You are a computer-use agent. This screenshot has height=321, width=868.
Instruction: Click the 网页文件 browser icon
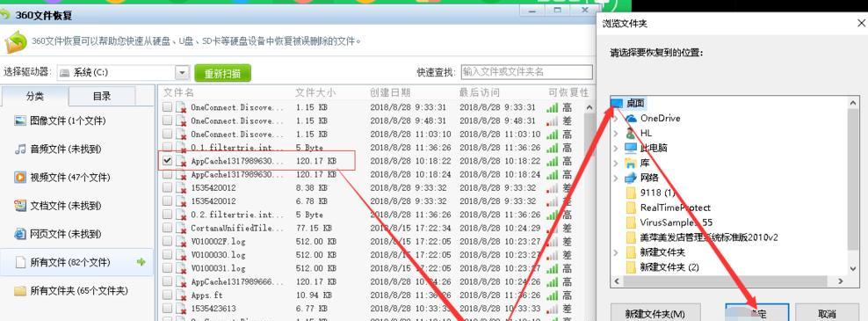(x=20, y=234)
